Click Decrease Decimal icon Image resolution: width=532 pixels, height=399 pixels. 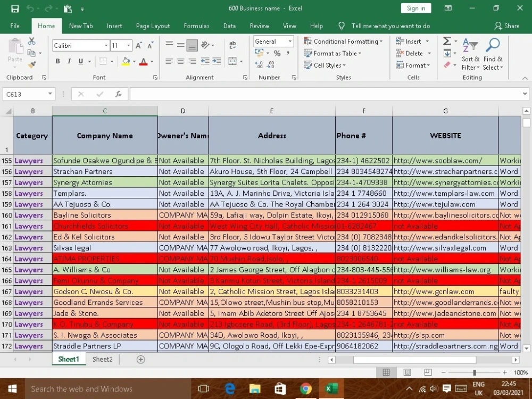coord(271,64)
